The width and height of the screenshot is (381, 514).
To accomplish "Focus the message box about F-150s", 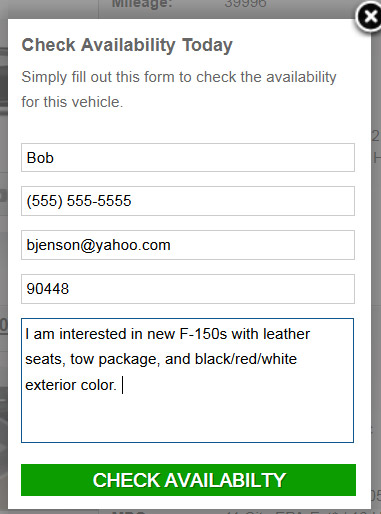I will 187,380.
